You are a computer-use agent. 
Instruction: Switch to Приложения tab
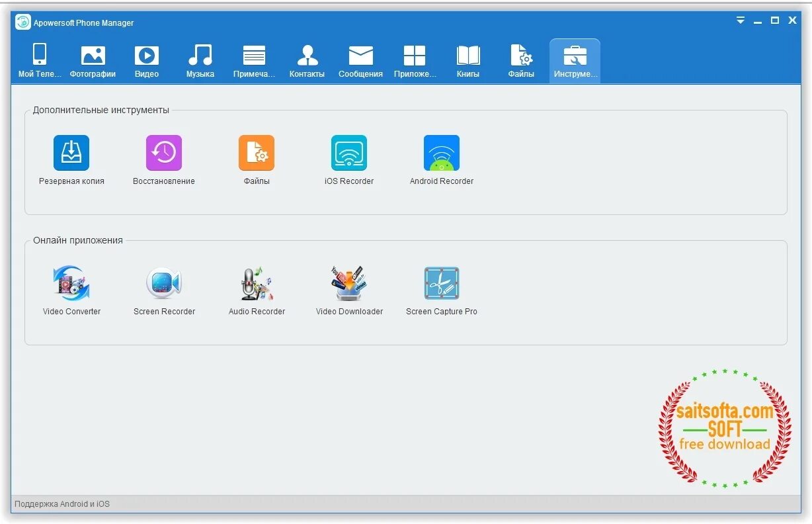pyautogui.click(x=415, y=61)
